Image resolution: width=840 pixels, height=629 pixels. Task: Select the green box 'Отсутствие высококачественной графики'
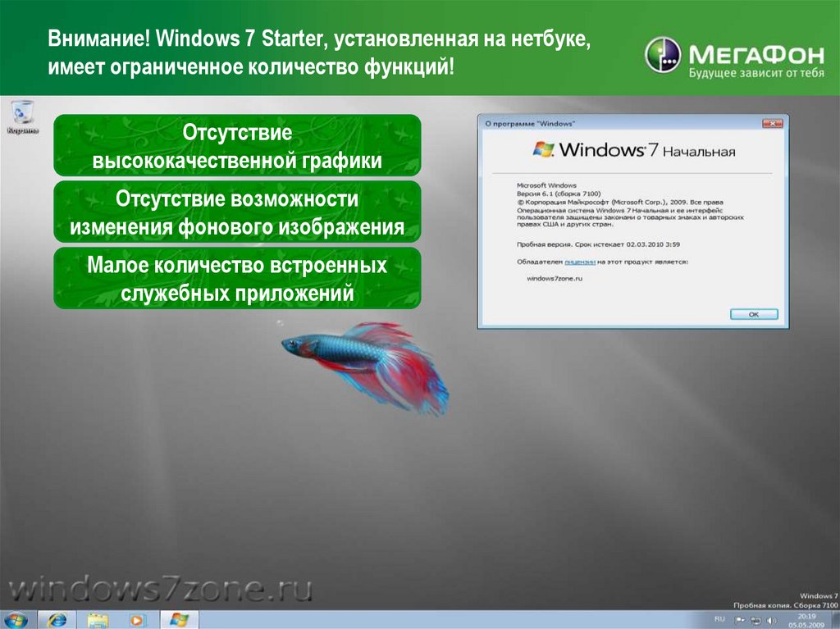click(237, 145)
